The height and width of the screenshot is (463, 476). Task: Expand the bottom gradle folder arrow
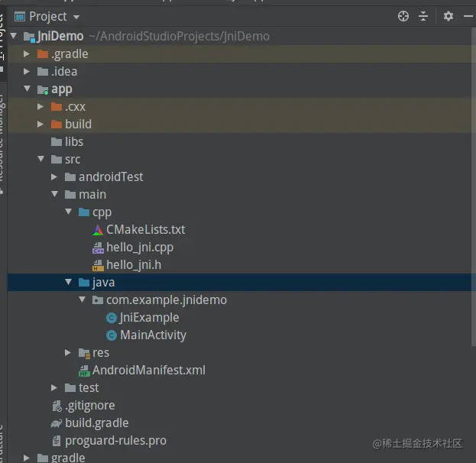point(27,458)
